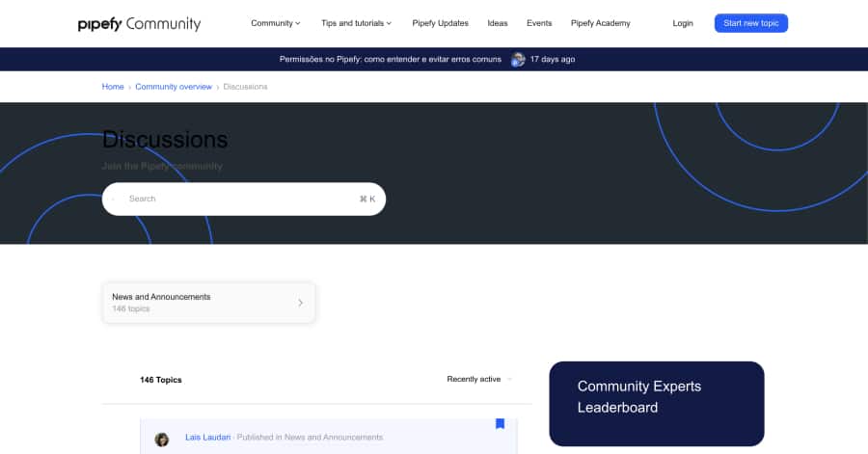Click the Login link
Image resolution: width=868 pixels, height=454 pixels.
point(683,23)
